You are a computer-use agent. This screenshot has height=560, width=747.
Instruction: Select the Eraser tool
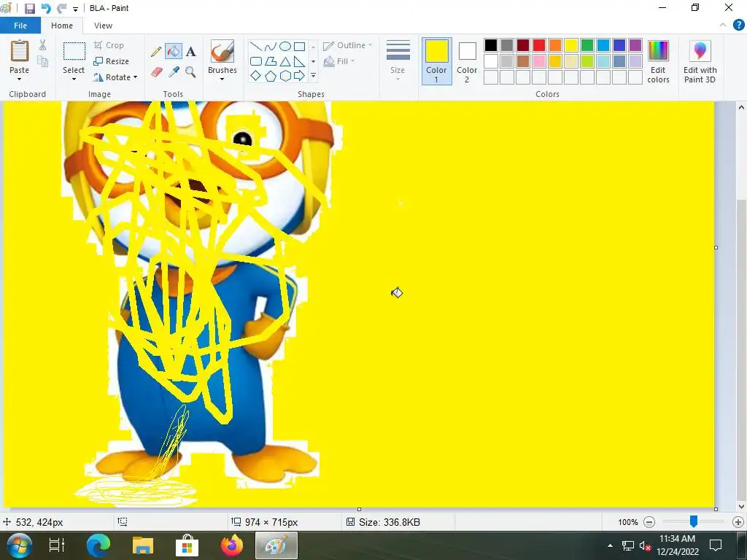pyautogui.click(x=156, y=72)
